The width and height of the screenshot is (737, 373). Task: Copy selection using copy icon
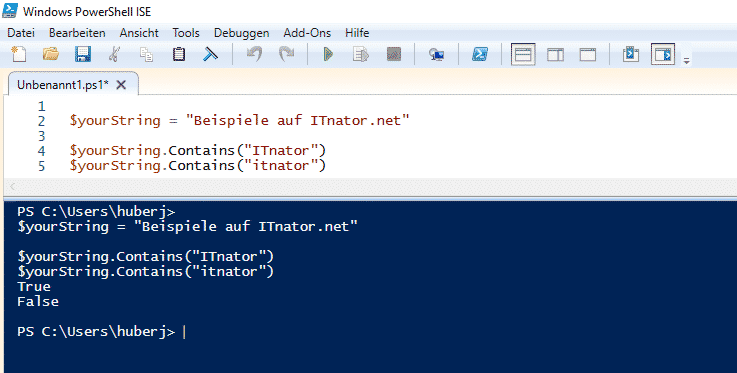(x=146, y=54)
